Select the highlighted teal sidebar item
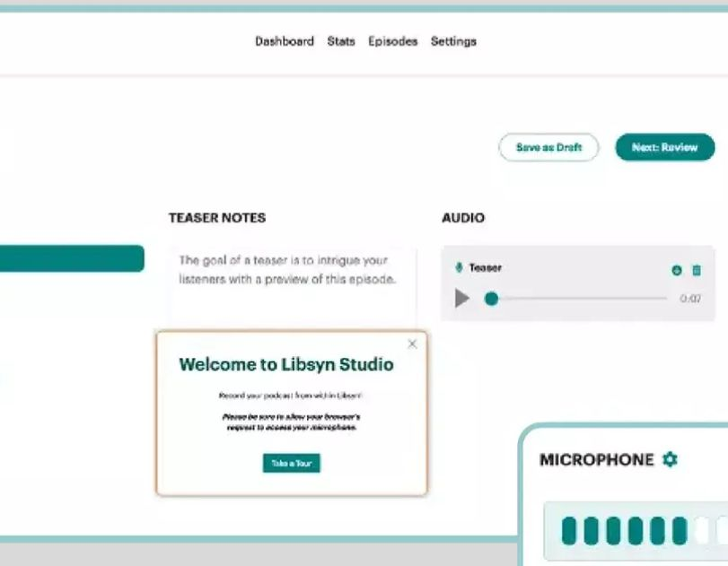 72,258
